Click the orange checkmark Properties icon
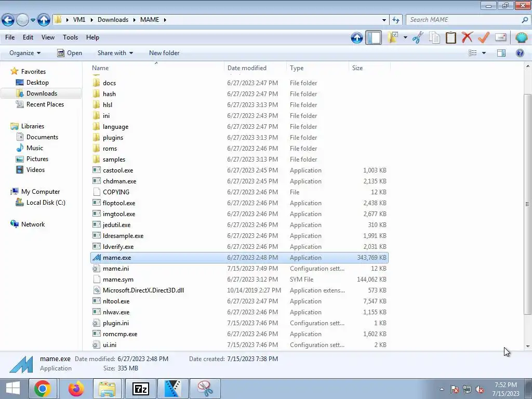 coord(484,37)
